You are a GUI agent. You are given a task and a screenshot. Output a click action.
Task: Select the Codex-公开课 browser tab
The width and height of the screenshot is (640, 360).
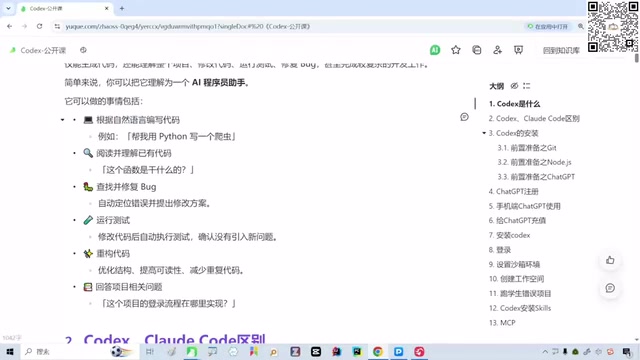tap(64, 8)
